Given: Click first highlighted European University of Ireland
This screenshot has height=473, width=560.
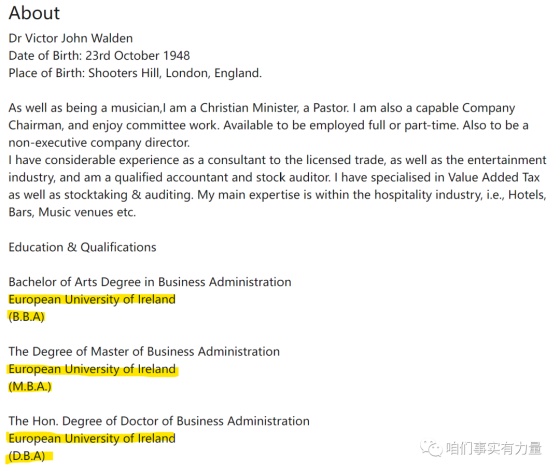Looking at the screenshot, I should click(92, 299).
